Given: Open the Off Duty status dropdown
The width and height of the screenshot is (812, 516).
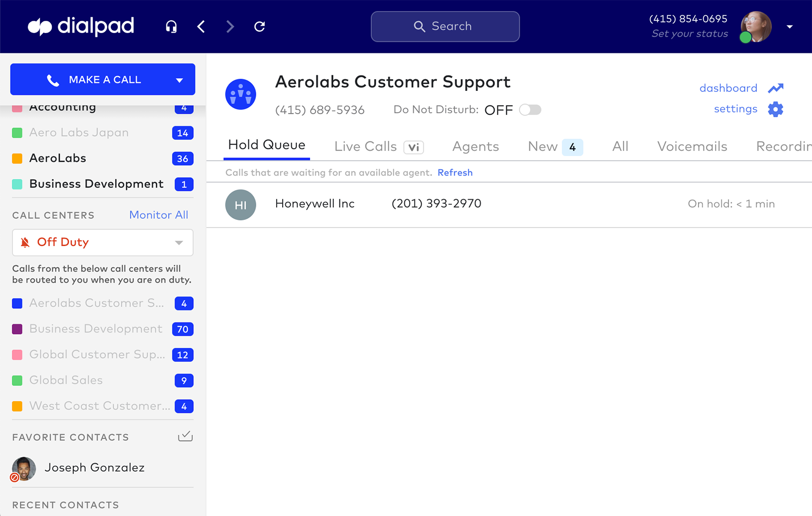Looking at the screenshot, I should click(103, 242).
